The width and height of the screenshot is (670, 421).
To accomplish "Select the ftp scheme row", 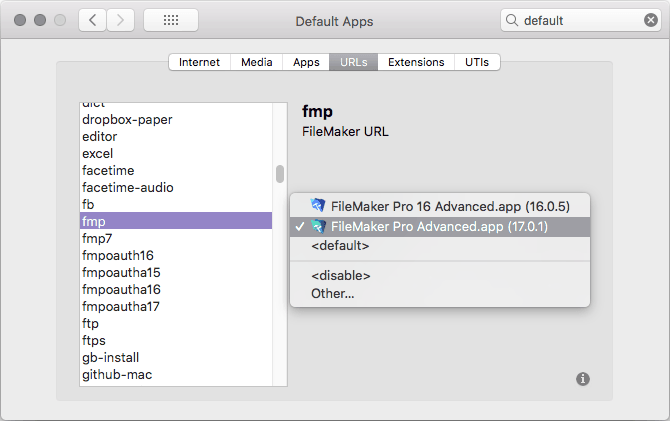I will click(176, 323).
